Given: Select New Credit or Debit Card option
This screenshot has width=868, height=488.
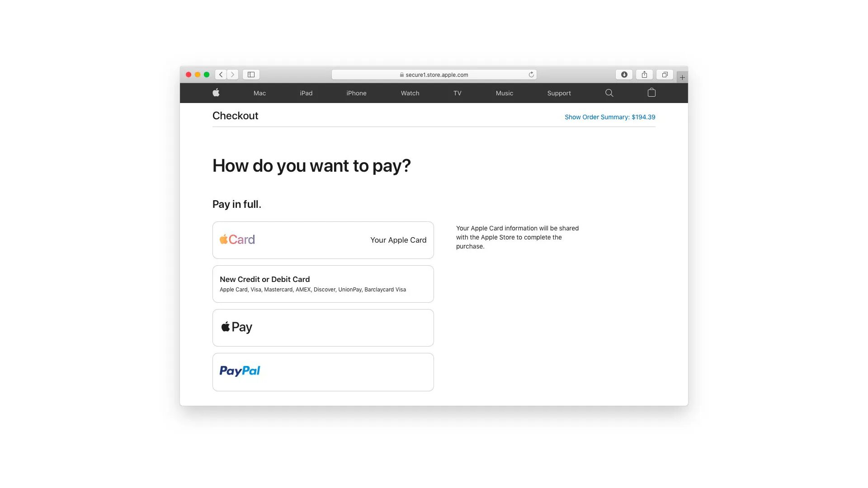Looking at the screenshot, I should pyautogui.click(x=323, y=284).
